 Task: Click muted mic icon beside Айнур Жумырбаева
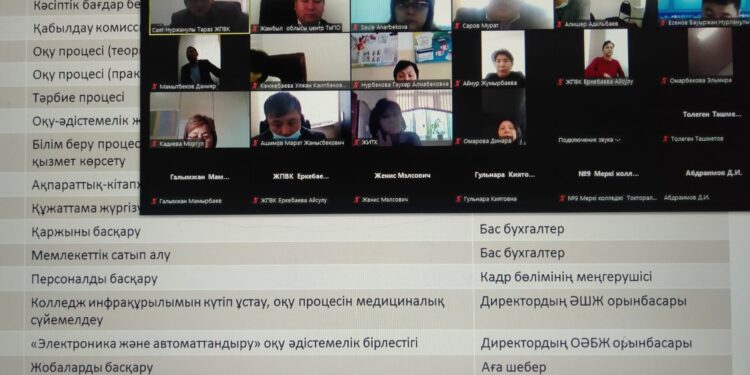[457, 83]
